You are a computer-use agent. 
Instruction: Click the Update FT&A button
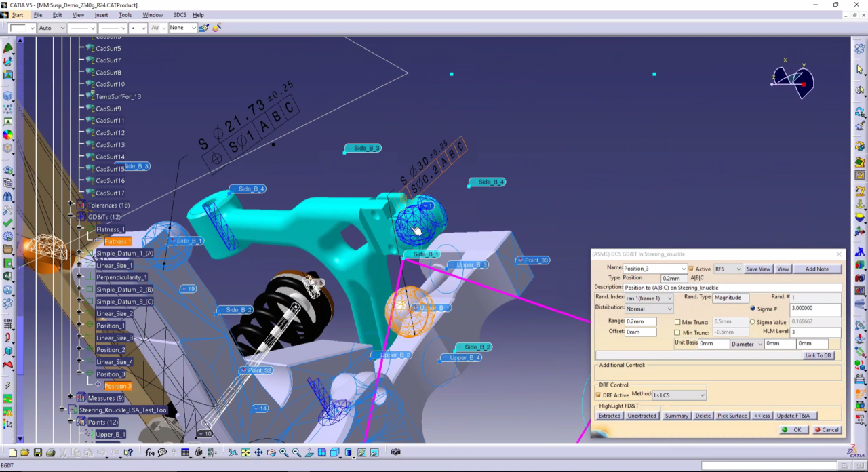point(793,416)
